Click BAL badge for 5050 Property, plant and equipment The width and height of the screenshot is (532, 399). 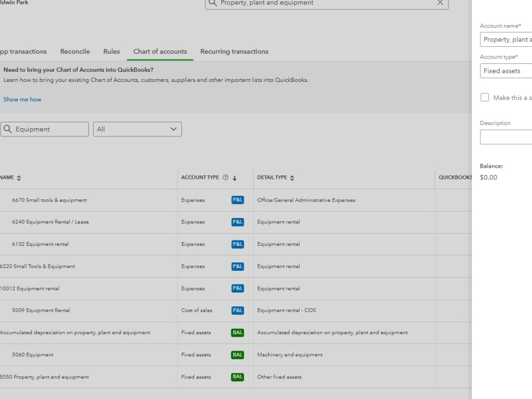coord(237,377)
